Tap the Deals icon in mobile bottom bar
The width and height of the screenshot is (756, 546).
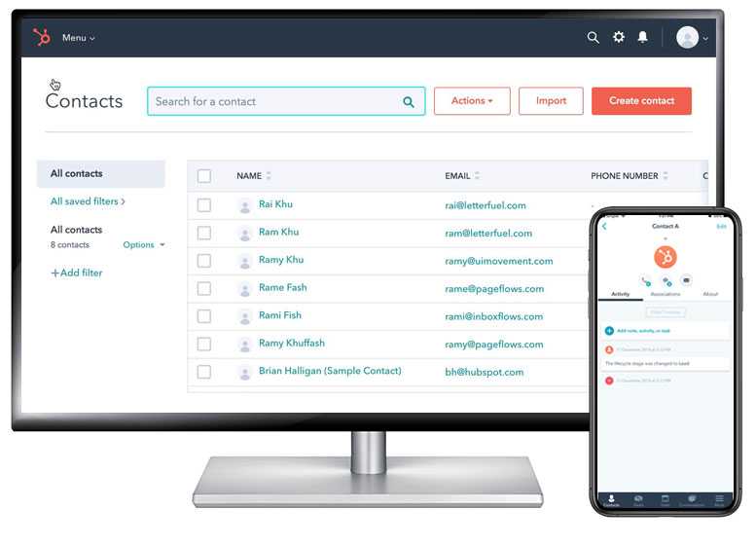[638, 500]
